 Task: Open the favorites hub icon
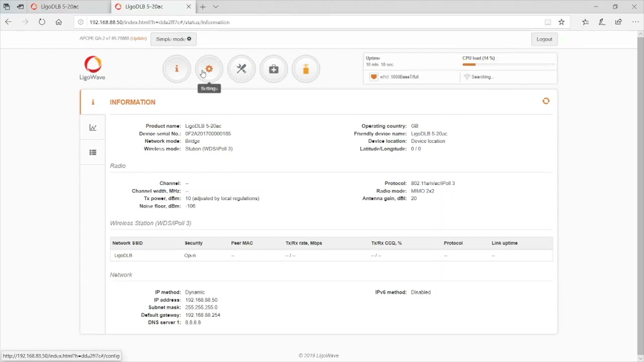[585, 22]
